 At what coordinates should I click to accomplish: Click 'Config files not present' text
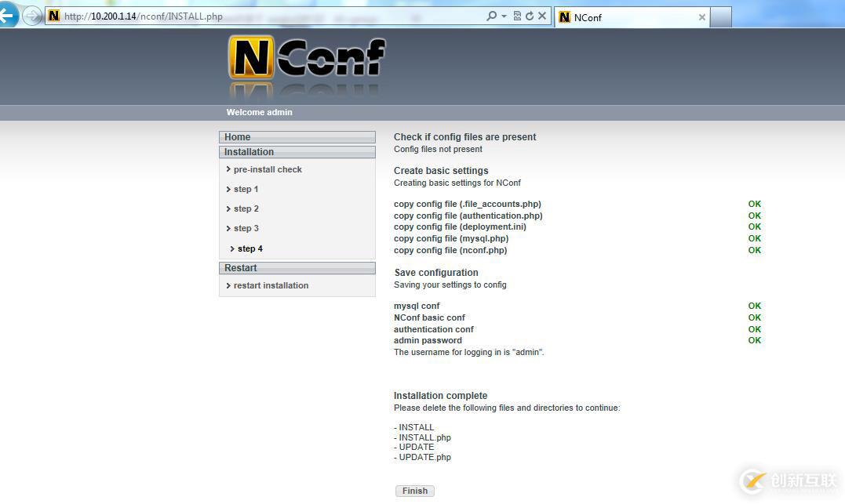[x=438, y=149]
